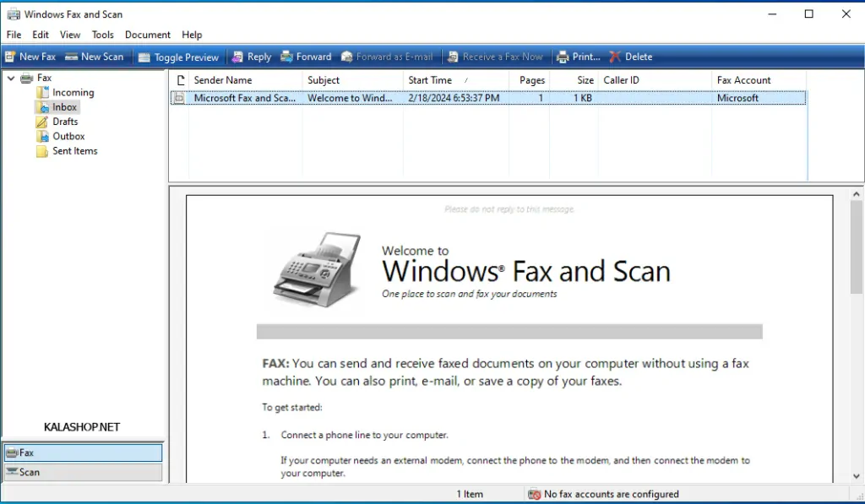Delete the selected fax

630,57
